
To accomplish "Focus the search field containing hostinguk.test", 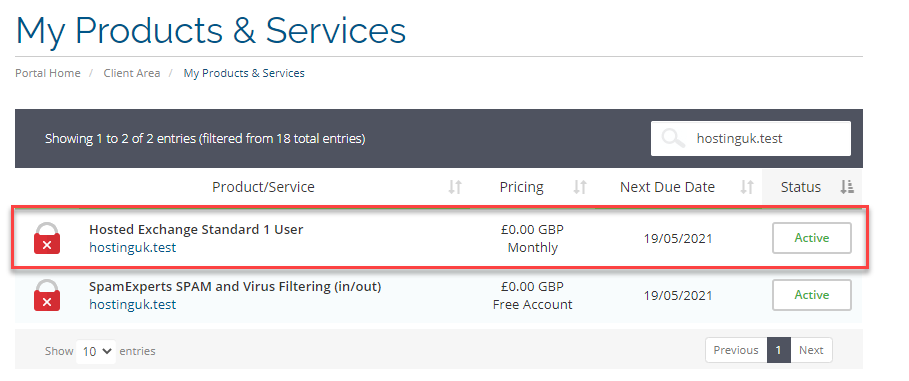I will tap(751, 139).
